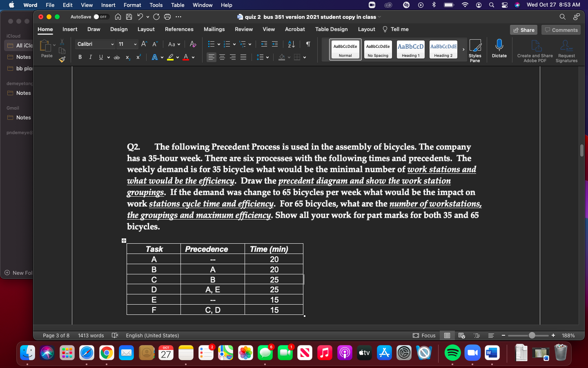Open the Tools menu in menu bar
The width and height of the screenshot is (588, 368).
(x=156, y=5)
